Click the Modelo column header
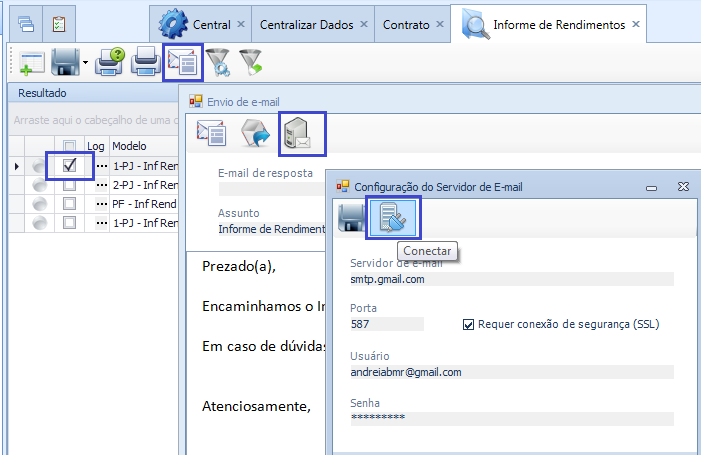The width and height of the screenshot is (701, 455). 144,146
